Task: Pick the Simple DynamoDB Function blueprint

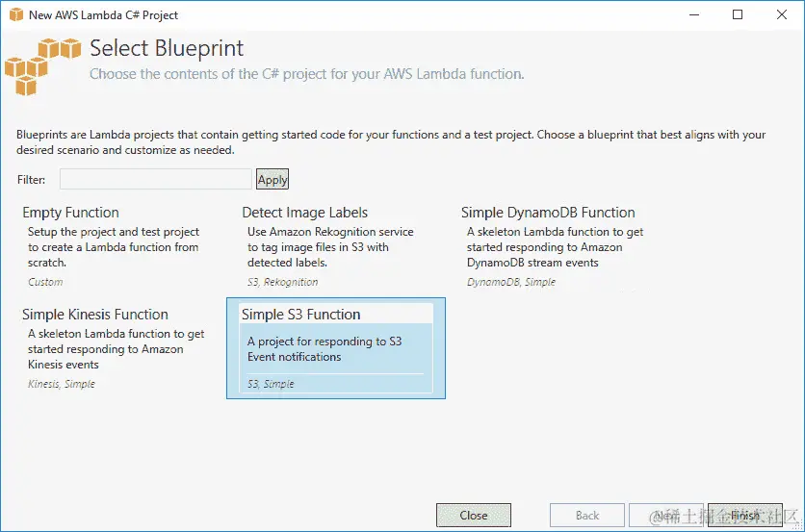Action: [x=555, y=246]
